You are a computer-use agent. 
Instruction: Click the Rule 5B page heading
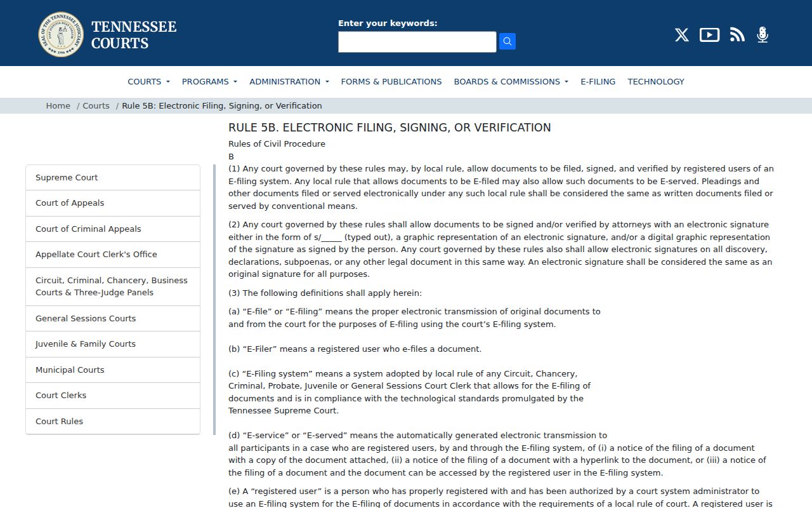click(390, 128)
